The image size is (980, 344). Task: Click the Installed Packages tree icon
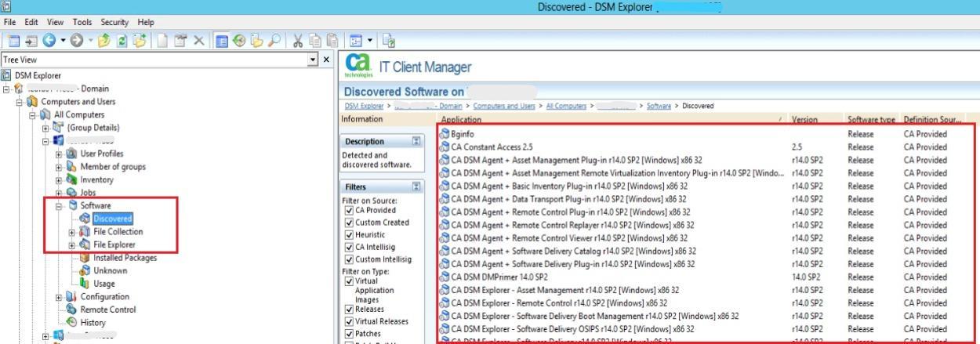click(x=85, y=258)
